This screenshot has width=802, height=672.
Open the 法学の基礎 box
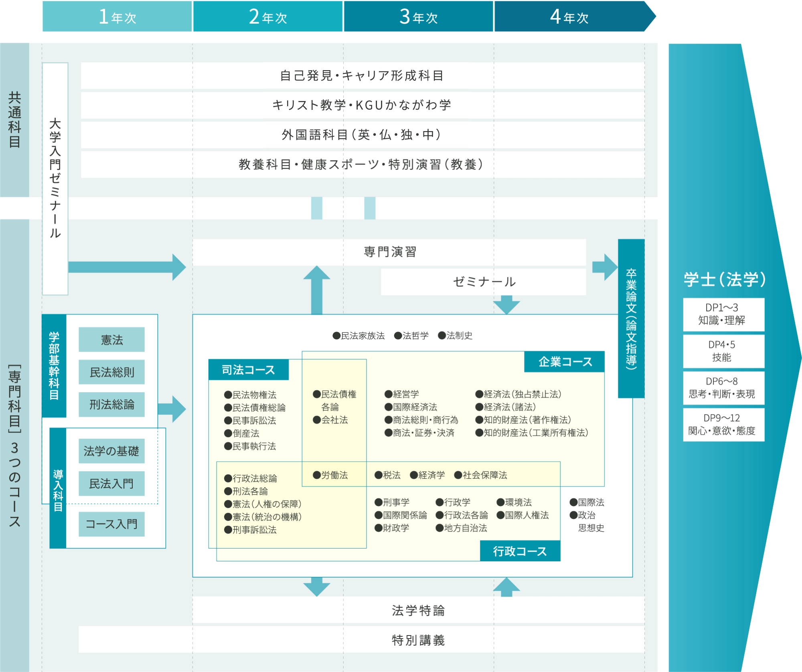click(x=111, y=451)
